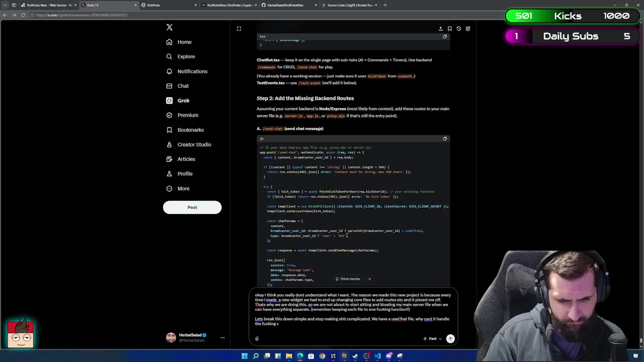Open Windows taskbar Search
This screenshot has width=644, height=362.
256,356
